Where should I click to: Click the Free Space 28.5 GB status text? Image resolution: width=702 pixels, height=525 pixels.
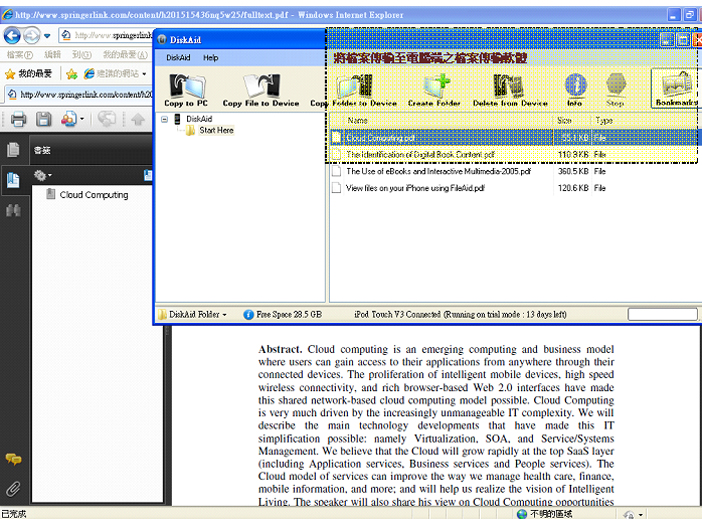click(x=289, y=315)
